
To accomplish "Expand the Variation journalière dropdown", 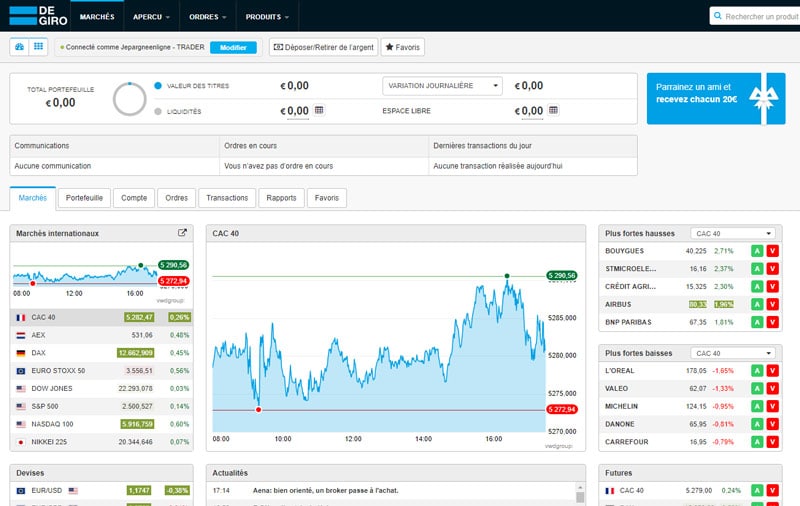I will (442, 86).
